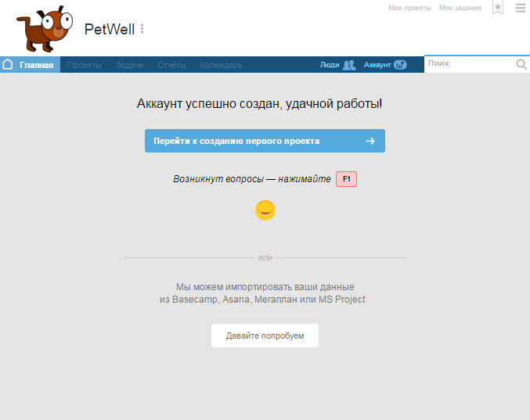Switch to the Отчёты tab
This screenshot has width=530, height=420.
click(x=171, y=65)
